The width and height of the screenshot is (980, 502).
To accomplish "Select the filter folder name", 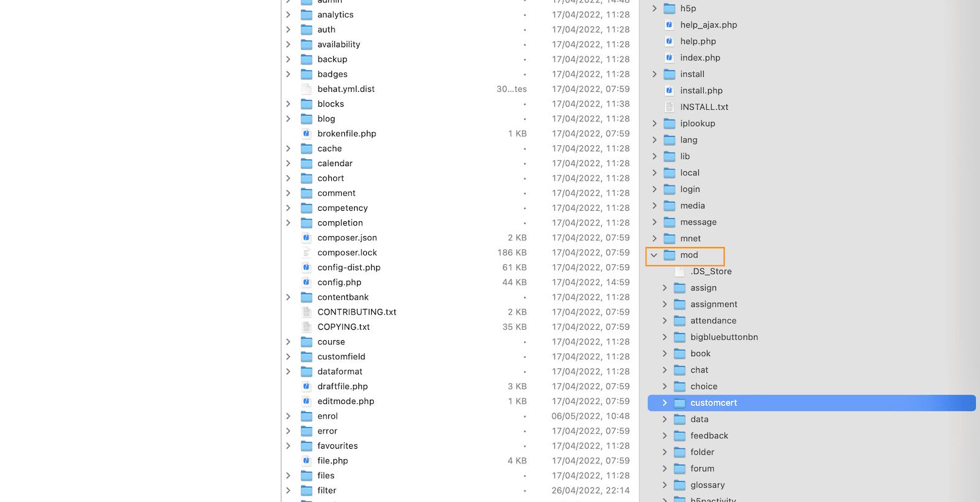I will [327, 490].
